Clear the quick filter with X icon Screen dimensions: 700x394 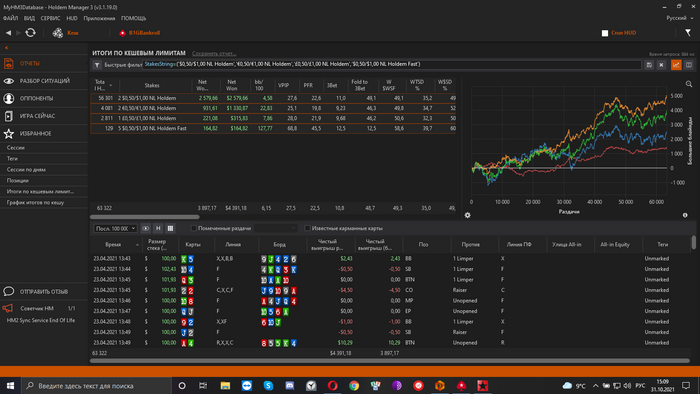coord(662,65)
